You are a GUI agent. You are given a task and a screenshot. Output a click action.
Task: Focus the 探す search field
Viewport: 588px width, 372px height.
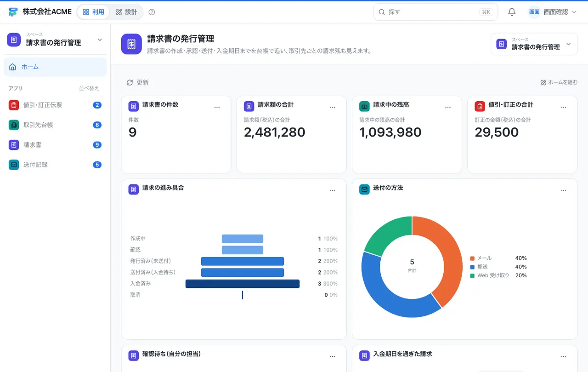[435, 12]
